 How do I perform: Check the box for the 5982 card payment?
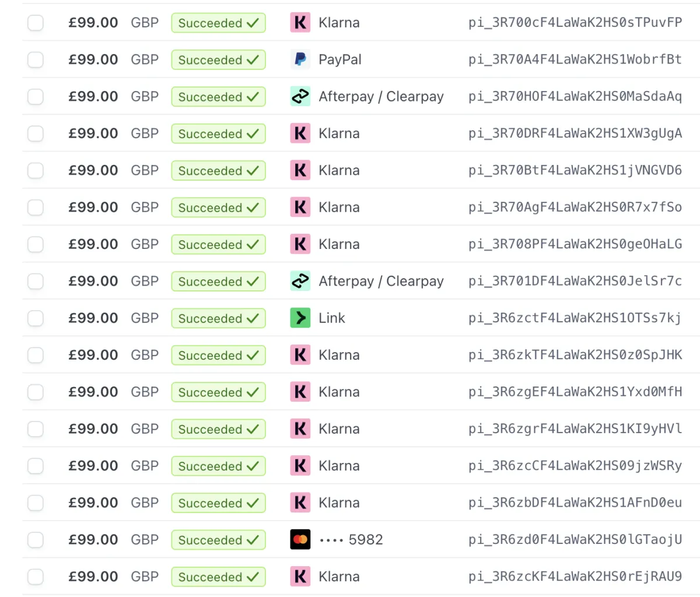coord(36,539)
